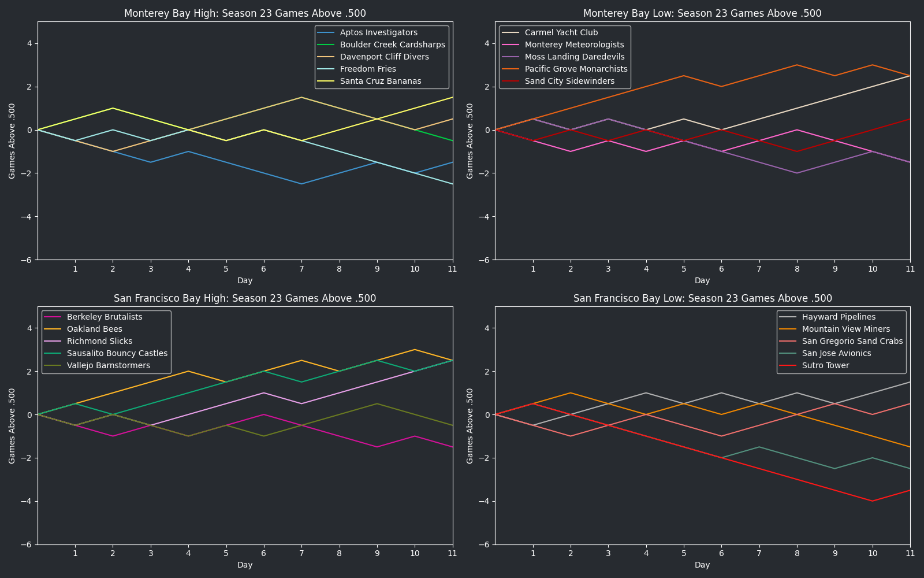Click the San Jose Avionics legend color line
The image size is (924, 578).
(789, 354)
